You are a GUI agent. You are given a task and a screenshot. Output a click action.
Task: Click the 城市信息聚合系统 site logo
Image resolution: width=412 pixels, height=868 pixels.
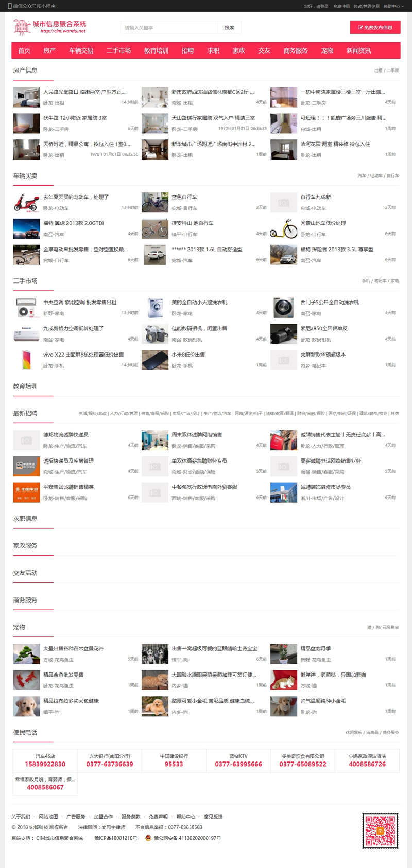point(50,27)
